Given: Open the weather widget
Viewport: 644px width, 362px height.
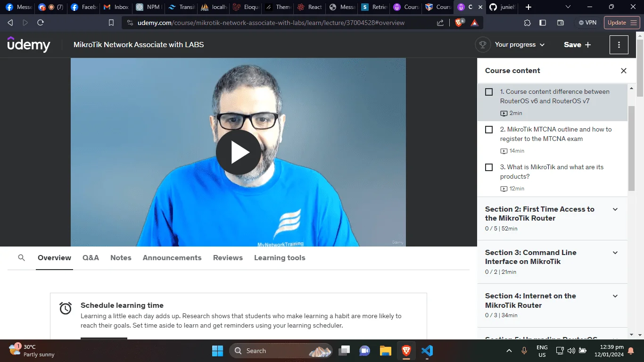Looking at the screenshot, I should tap(32, 350).
